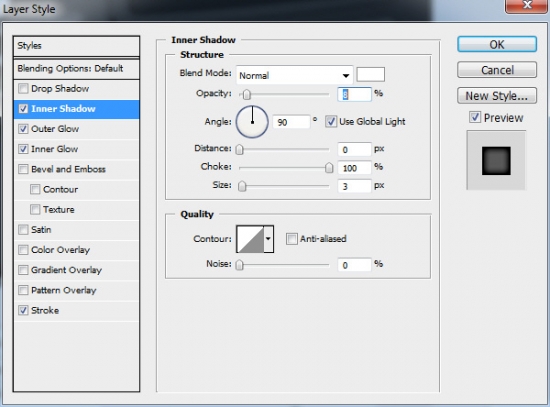The height and width of the screenshot is (407, 550).
Task: Select Blending Options: Default entry
Action: pyautogui.click(x=76, y=68)
